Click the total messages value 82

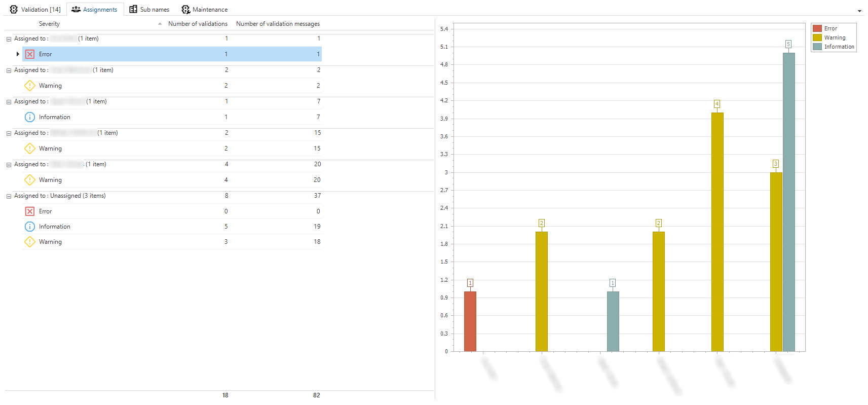pyautogui.click(x=316, y=395)
